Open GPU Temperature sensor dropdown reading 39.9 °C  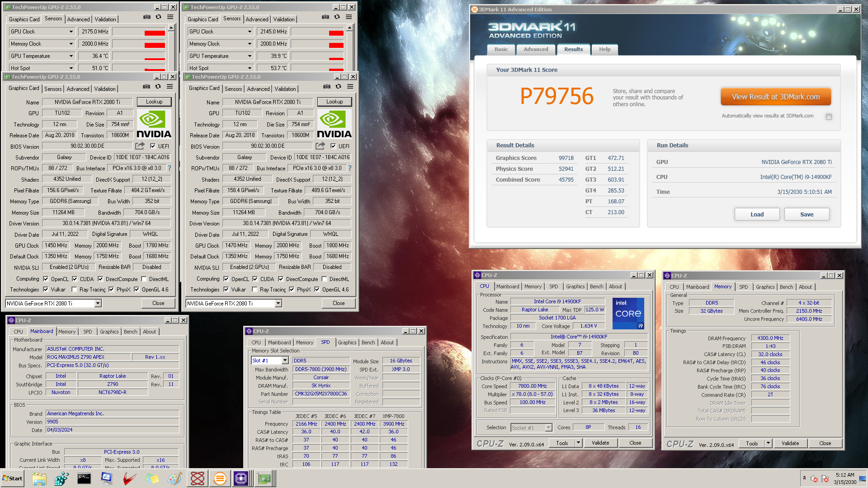tap(250, 56)
